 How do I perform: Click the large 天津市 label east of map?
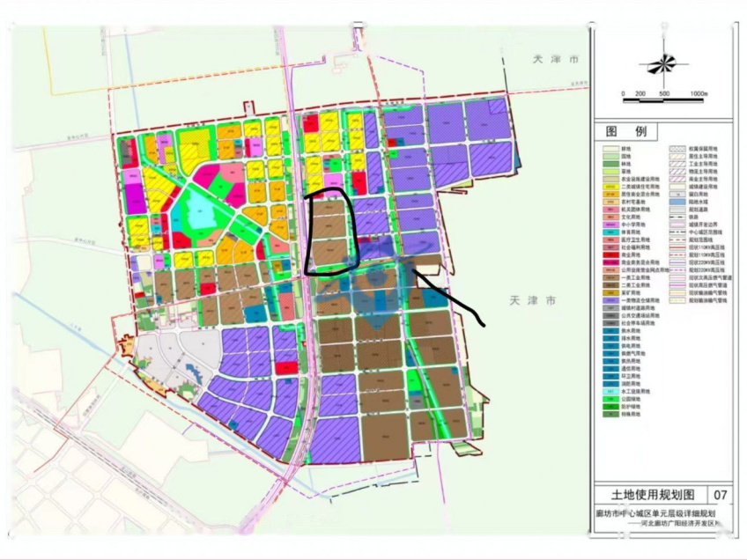point(532,301)
